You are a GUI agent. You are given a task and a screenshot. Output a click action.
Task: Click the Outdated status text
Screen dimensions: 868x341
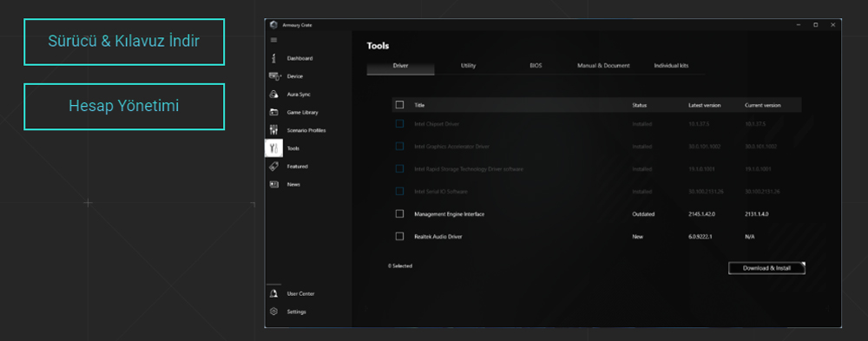643,214
